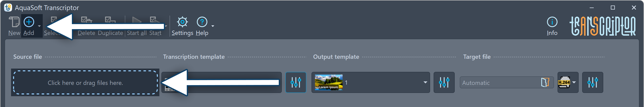Open the Output template dropdown
Image resolution: width=644 pixels, height=107 pixels.
point(425,82)
